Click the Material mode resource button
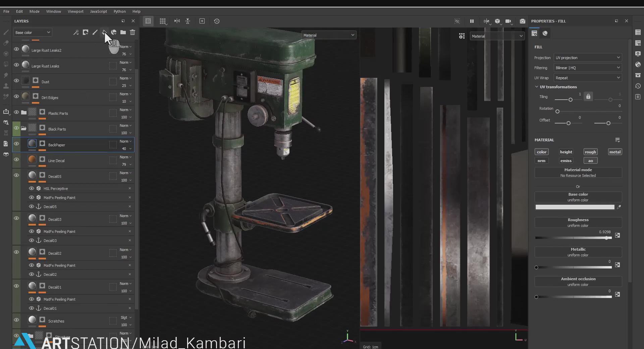 tap(578, 172)
